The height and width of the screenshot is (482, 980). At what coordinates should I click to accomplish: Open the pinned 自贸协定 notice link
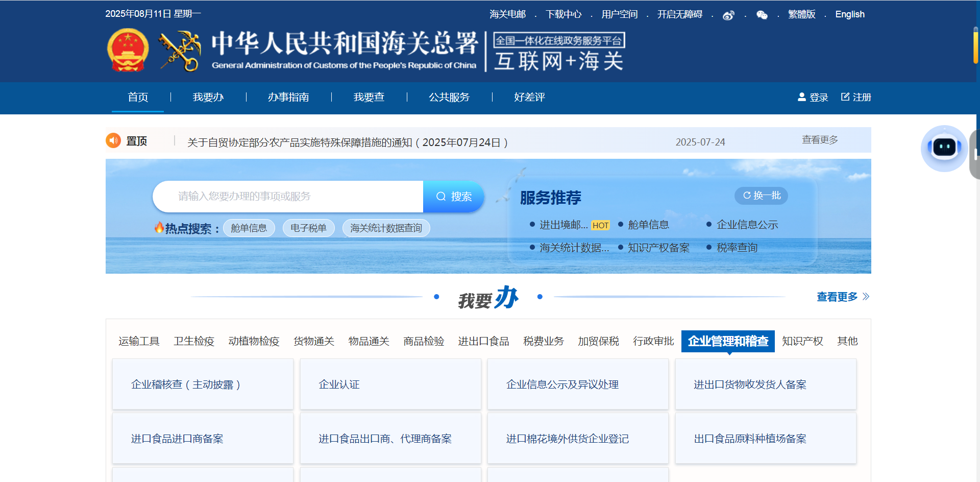[347, 142]
